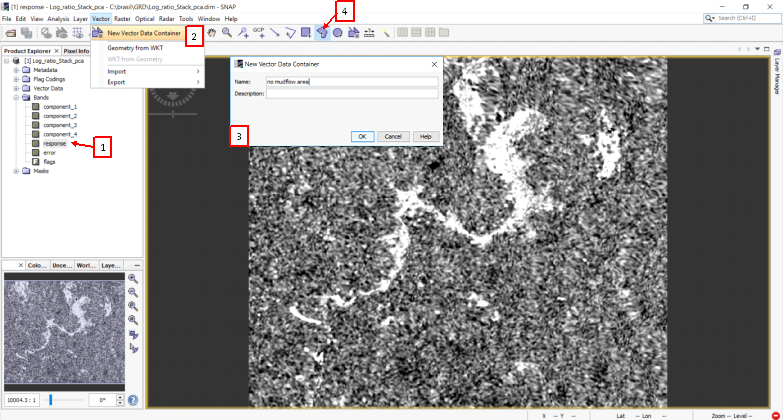Select the draw ellipse tool
783x420 pixels.
pos(338,32)
